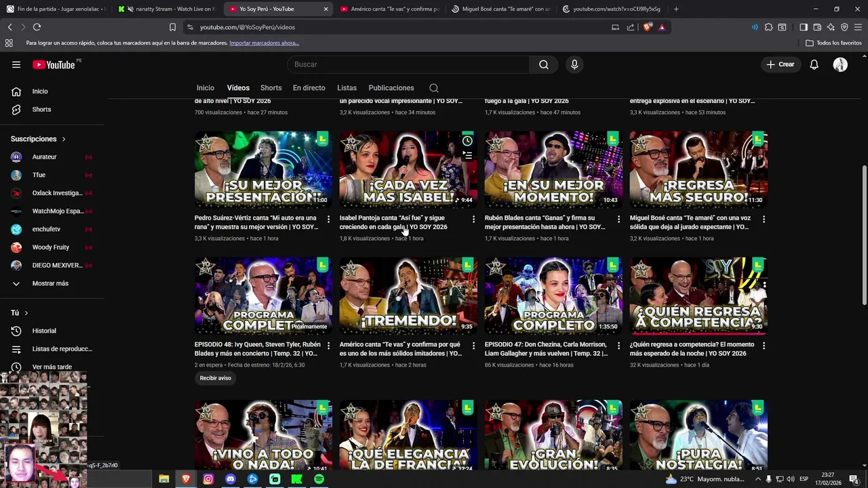This screenshot has width=868, height=488.
Task: Expand the Tú section chevron
Action: click(26, 313)
